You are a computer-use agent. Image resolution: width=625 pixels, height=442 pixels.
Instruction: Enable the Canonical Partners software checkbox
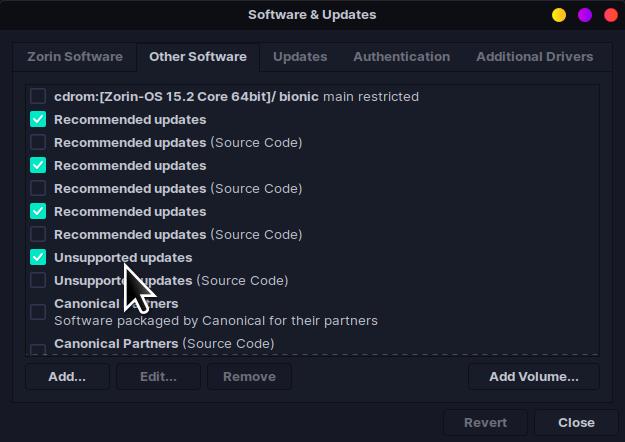pyautogui.click(x=38, y=312)
